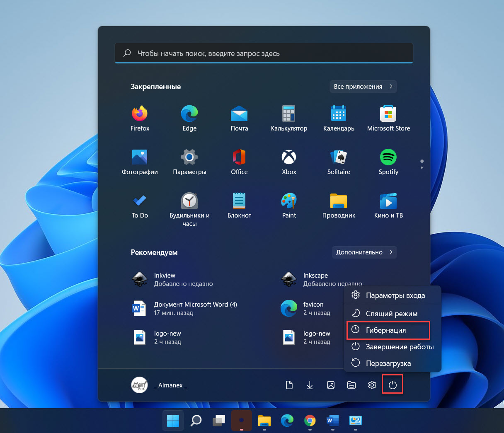
Task: Open Settings gear in Start bottom bar
Action: tap(372, 385)
